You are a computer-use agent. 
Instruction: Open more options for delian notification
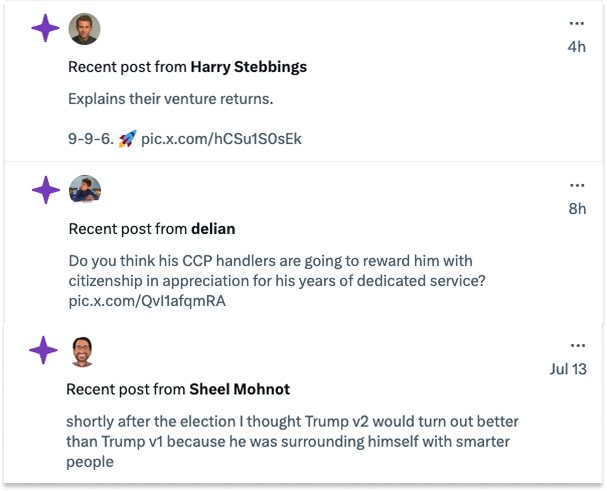point(576,185)
